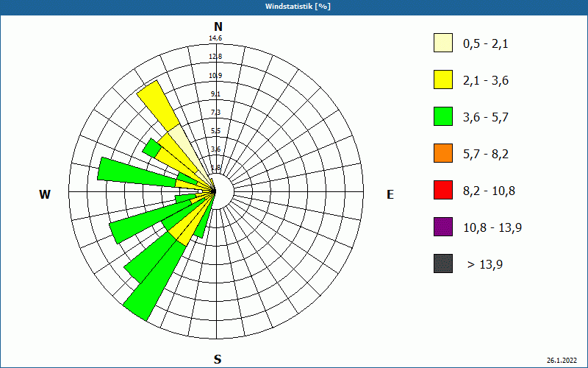Screen dimensions: 588x368
Task: Click the 12,8 radial axis value
Action: pyautogui.click(x=215, y=57)
